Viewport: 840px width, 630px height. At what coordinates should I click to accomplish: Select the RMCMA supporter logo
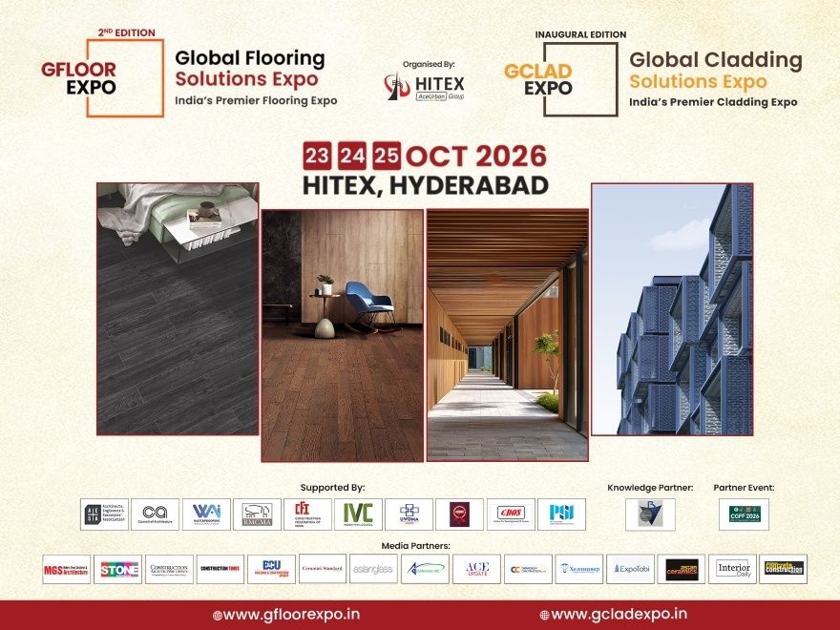pyautogui.click(x=257, y=514)
